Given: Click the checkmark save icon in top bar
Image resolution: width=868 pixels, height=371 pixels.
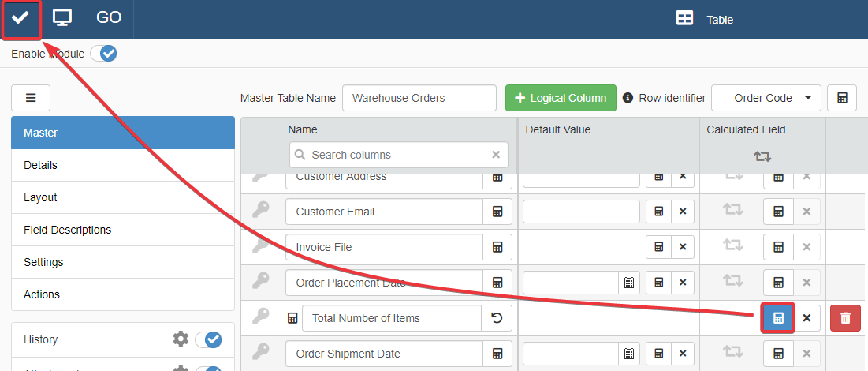Looking at the screenshot, I should [20, 19].
